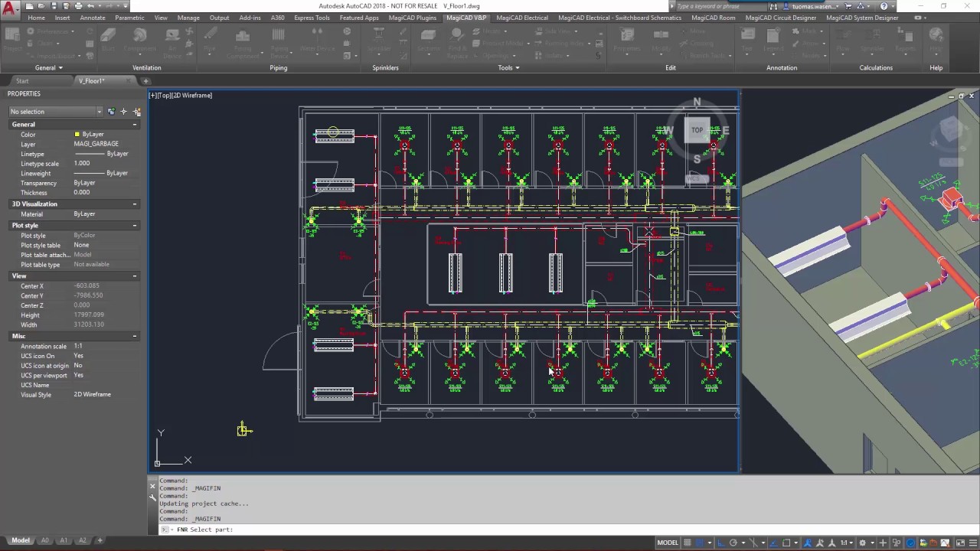Collapse the General section in Properties
Image resolution: width=980 pixels, height=551 pixels.
135,124
